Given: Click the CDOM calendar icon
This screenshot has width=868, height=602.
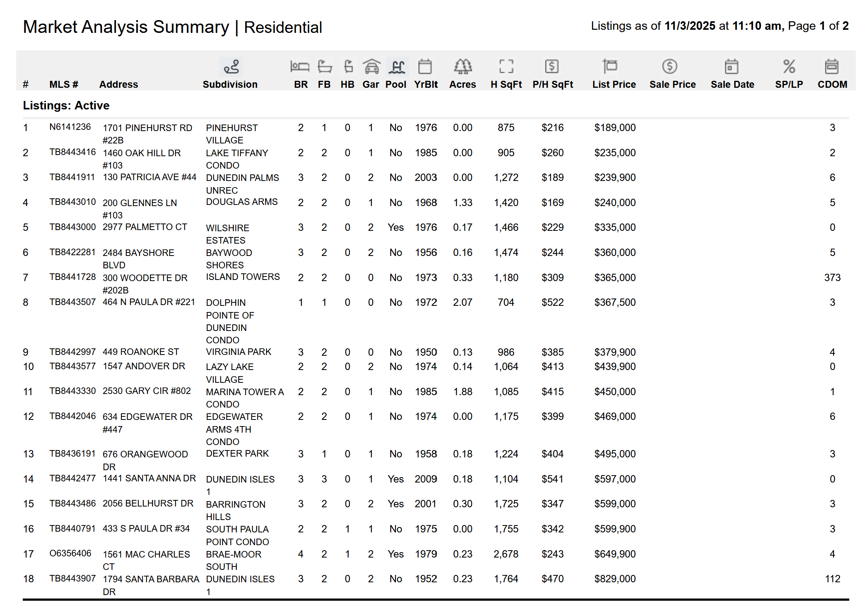Looking at the screenshot, I should tap(831, 67).
